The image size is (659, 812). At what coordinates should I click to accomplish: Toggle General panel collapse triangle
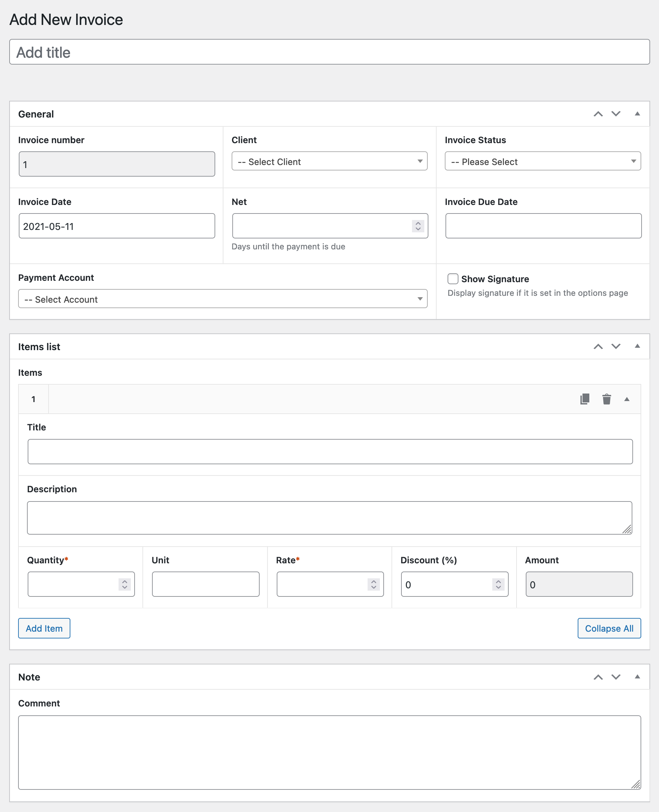point(637,113)
